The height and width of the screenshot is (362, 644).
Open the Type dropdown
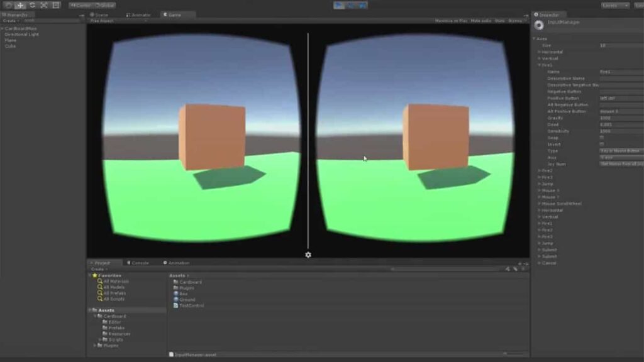621,151
